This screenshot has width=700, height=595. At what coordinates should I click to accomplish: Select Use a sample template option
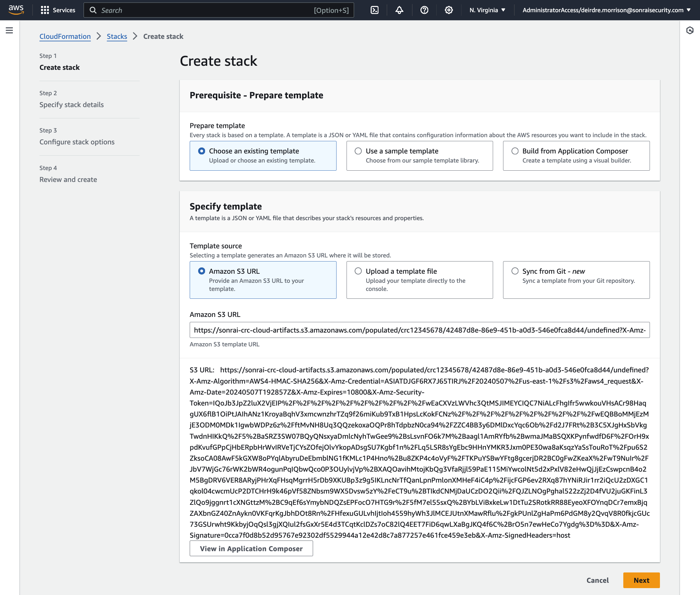(x=419, y=156)
